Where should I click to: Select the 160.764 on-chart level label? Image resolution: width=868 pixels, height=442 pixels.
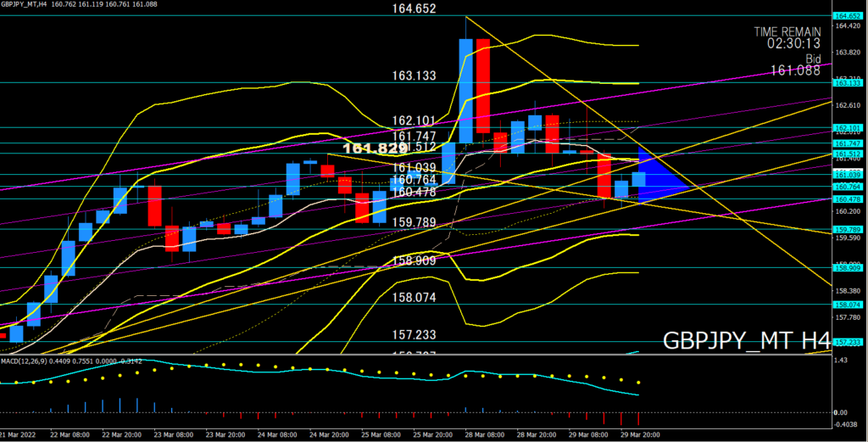click(414, 180)
